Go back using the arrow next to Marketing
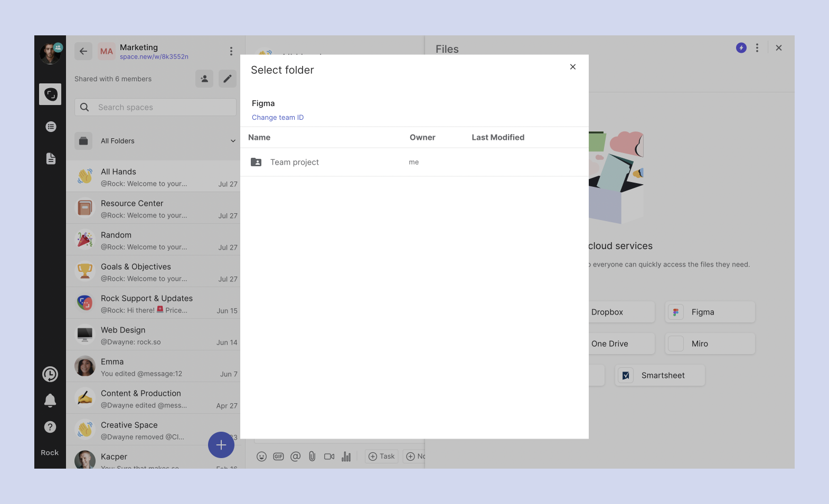Screen dimensions: 829x504 [83, 51]
